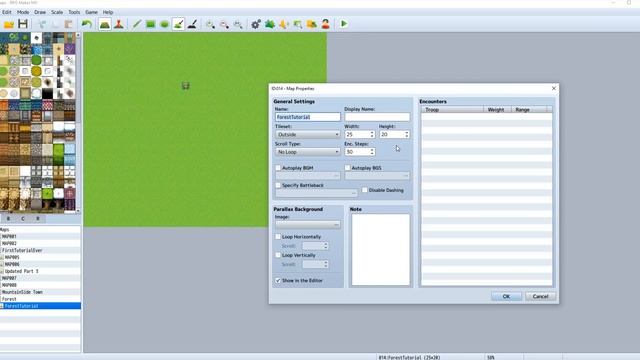Select the Rectangle drawing tool

click(151, 24)
